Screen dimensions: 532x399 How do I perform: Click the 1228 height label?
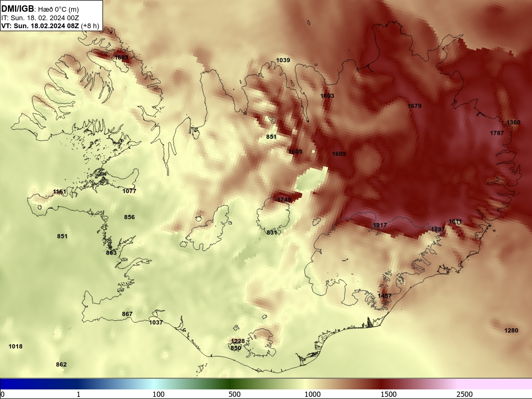(238, 342)
